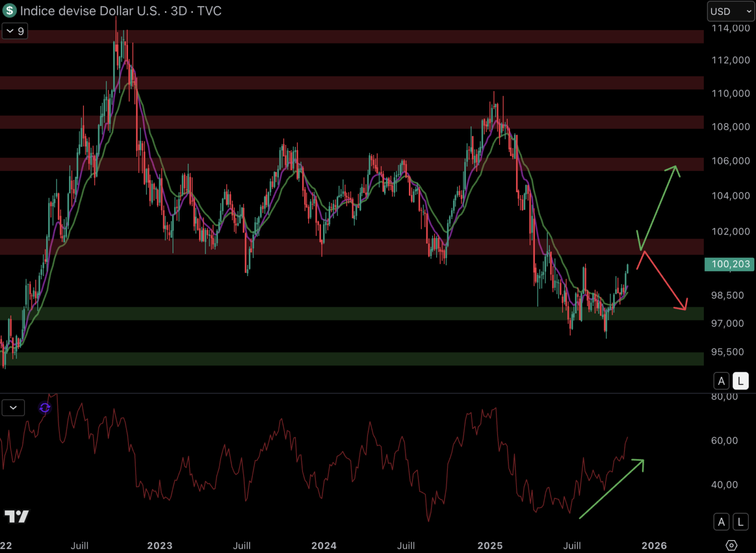Click the 3D interval text in chart title
Image resolution: width=756 pixels, height=553 pixels.
(179, 11)
